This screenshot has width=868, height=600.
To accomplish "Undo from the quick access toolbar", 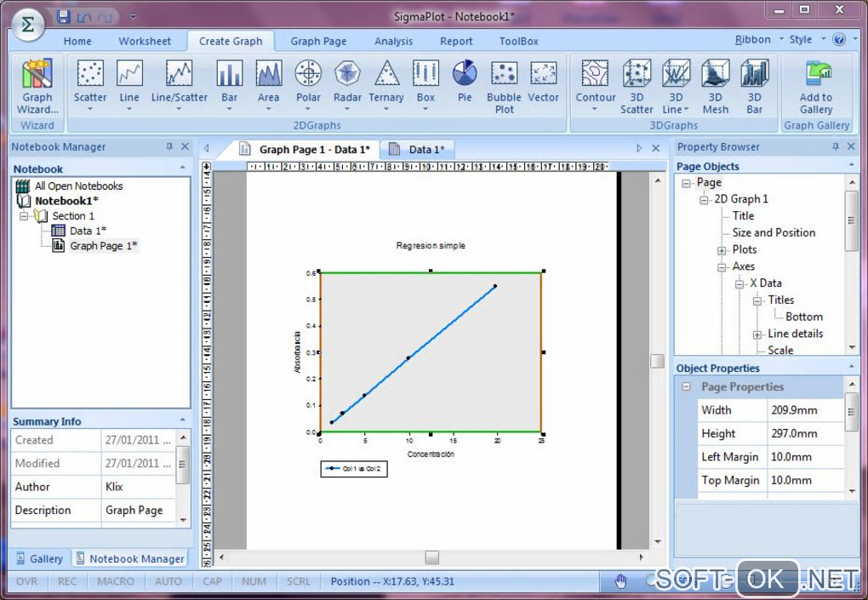I will click(84, 17).
